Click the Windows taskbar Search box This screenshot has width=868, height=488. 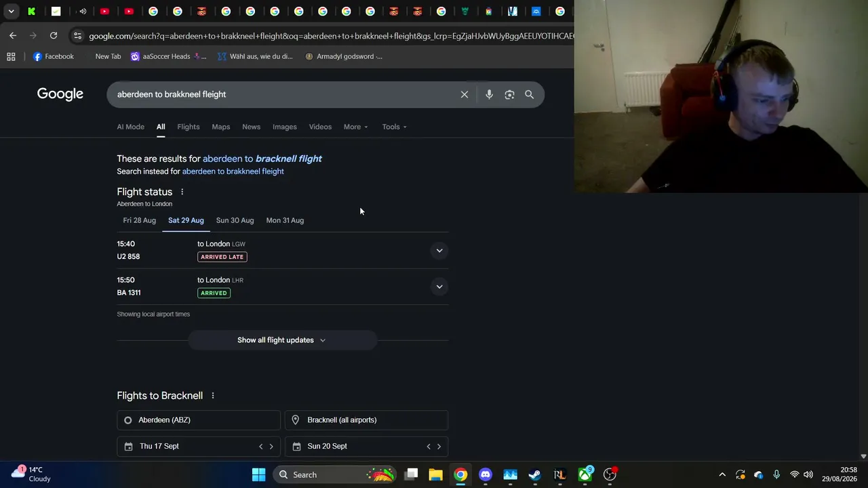click(335, 474)
